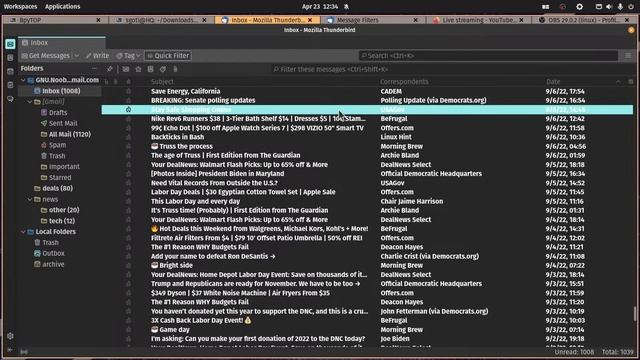The width and height of the screenshot is (640, 360).
Task: Toggle the contacts quick filter
Action: click(151, 69)
